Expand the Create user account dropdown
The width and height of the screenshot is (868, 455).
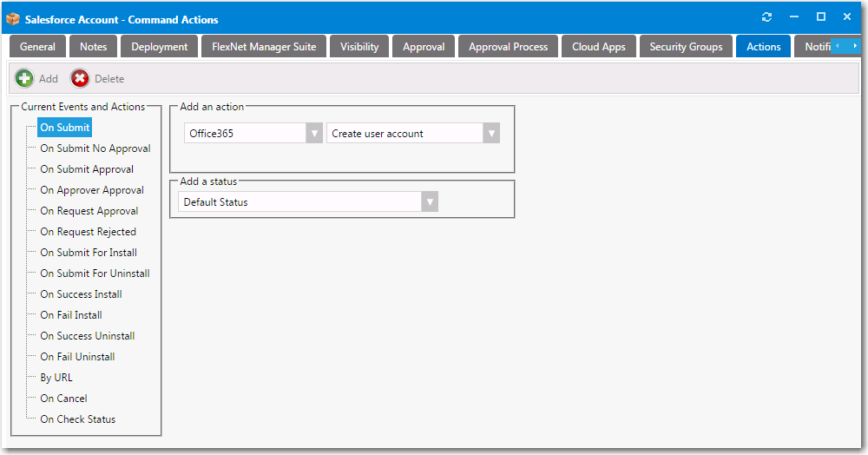coord(491,134)
